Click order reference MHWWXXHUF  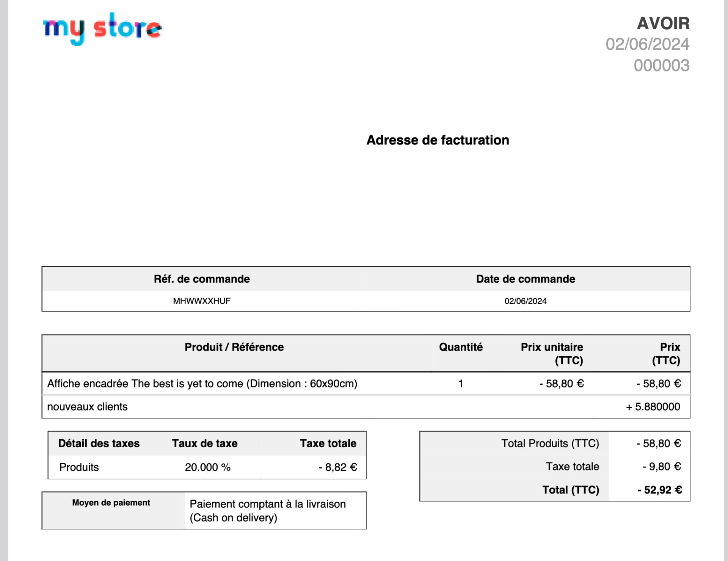click(x=202, y=301)
